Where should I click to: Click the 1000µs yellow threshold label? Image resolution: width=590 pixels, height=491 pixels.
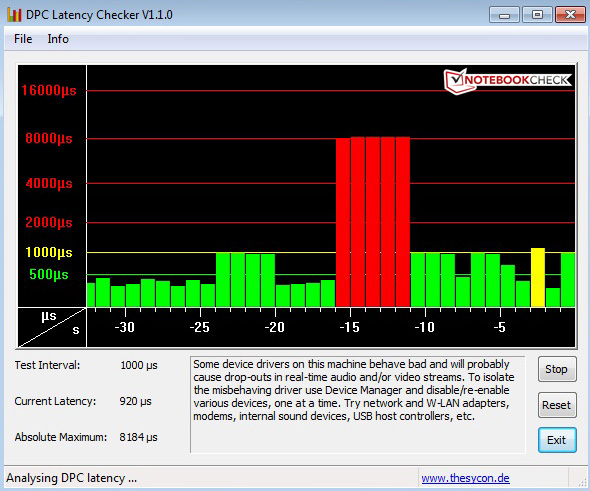49,252
